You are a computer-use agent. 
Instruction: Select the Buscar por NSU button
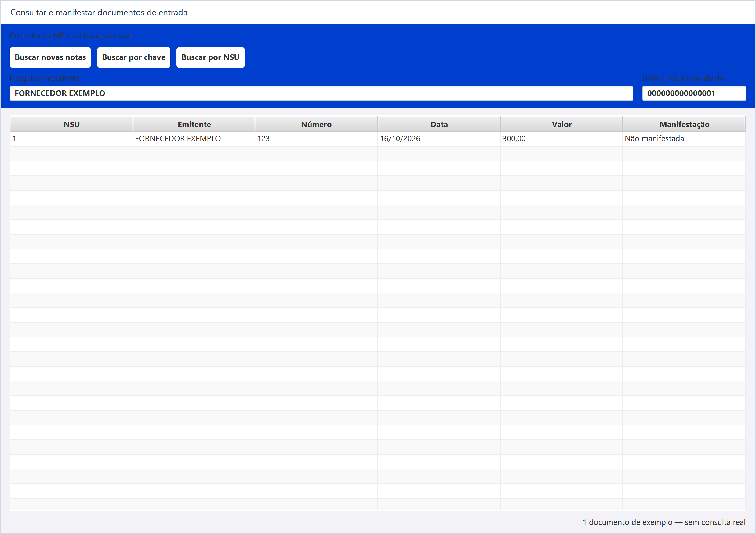point(210,57)
